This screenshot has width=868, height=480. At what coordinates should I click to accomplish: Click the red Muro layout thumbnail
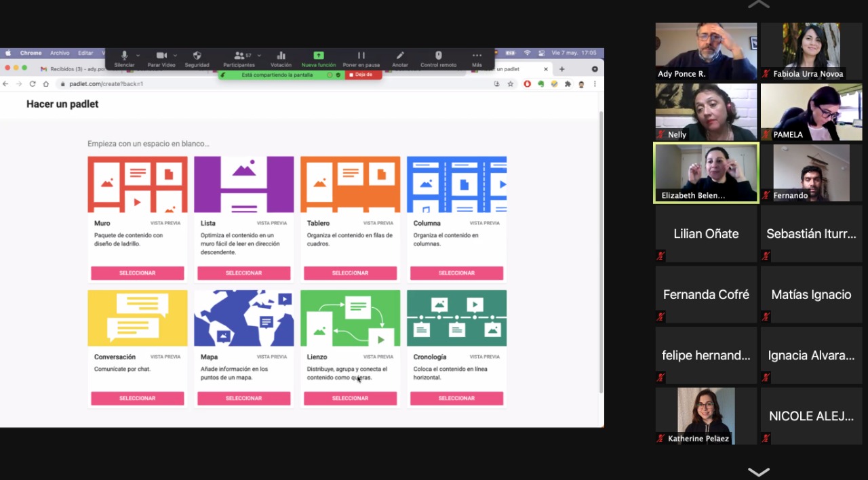click(138, 184)
